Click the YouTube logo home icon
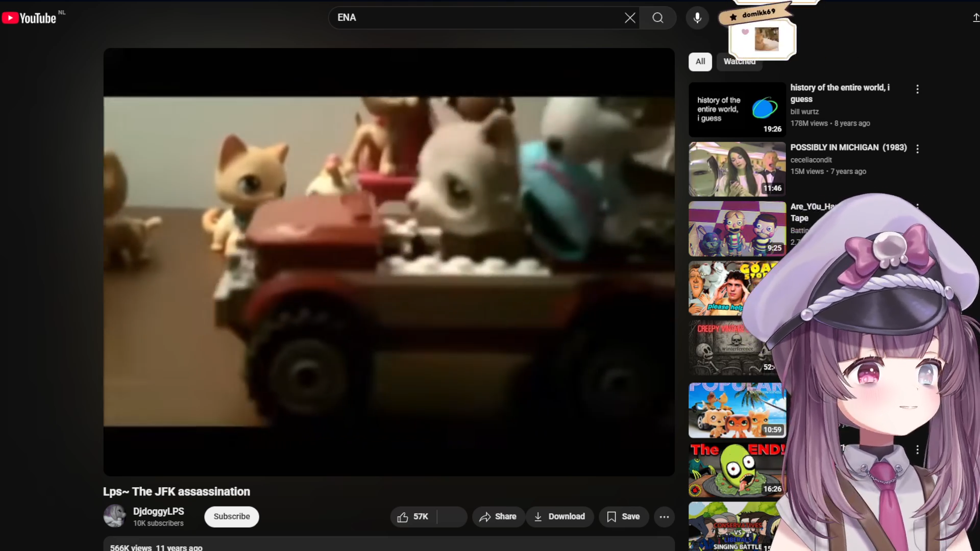Screen dimensions: 980x551 (x=29, y=18)
